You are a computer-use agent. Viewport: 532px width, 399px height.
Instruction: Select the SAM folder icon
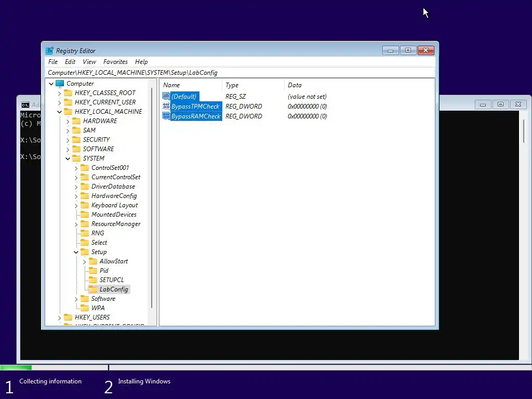(x=76, y=130)
